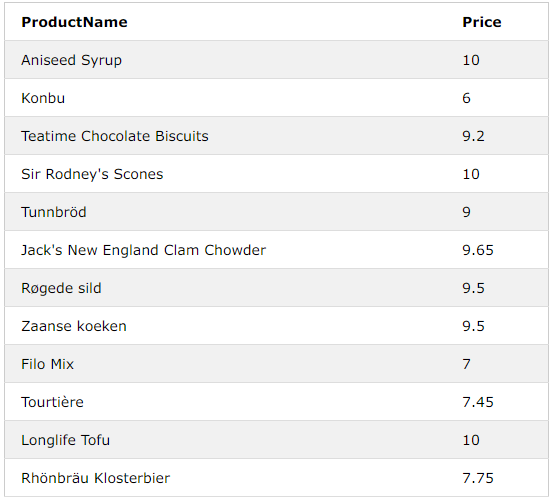
Task: Select Filo Mix price of 7
Action: tap(466, 364)
